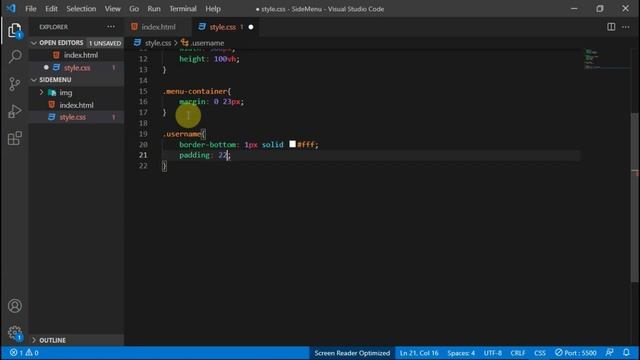The width and height of the screenshot is (640, 360).
Task: Select style.css under Open Editors
Action: pos(76,68)
